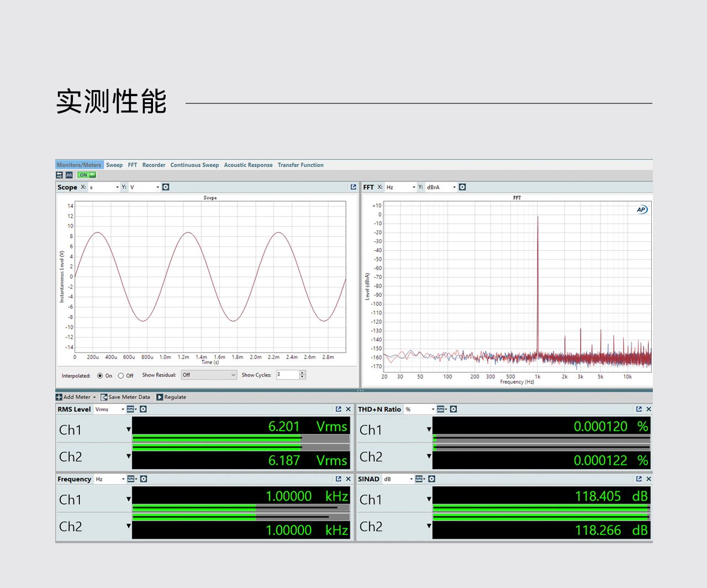Pop out the SINAD meter
The height and width of the screenshot is (588, 707).
639,479
